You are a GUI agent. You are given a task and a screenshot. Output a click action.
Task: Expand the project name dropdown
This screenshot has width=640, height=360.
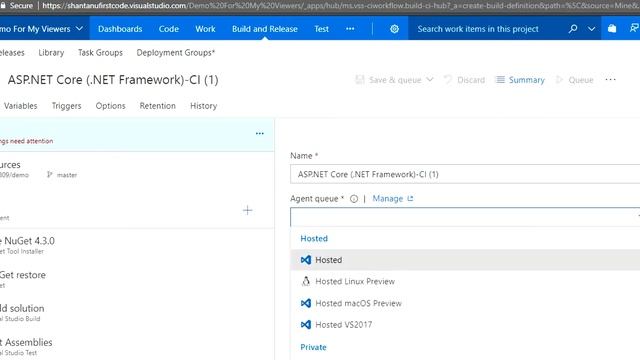[80, 29]
